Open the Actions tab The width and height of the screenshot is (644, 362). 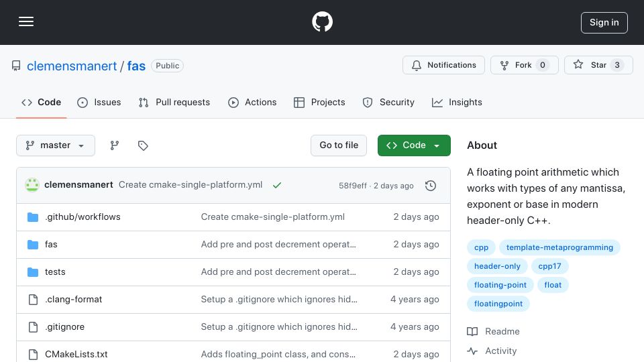(x=252, y=102)
